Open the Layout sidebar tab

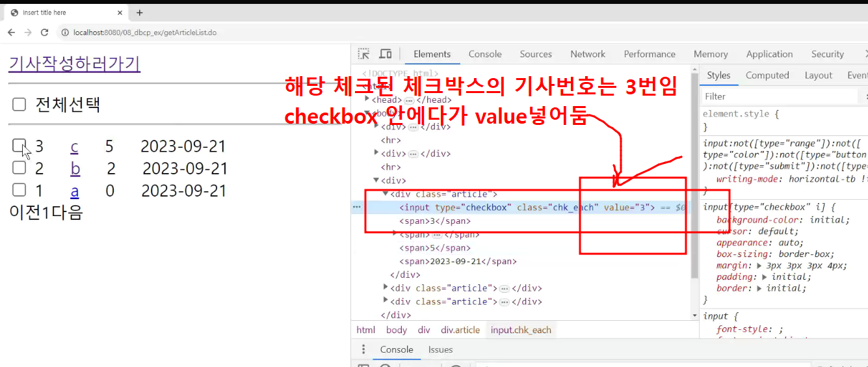pyautogui.click(x=818, y=75)
